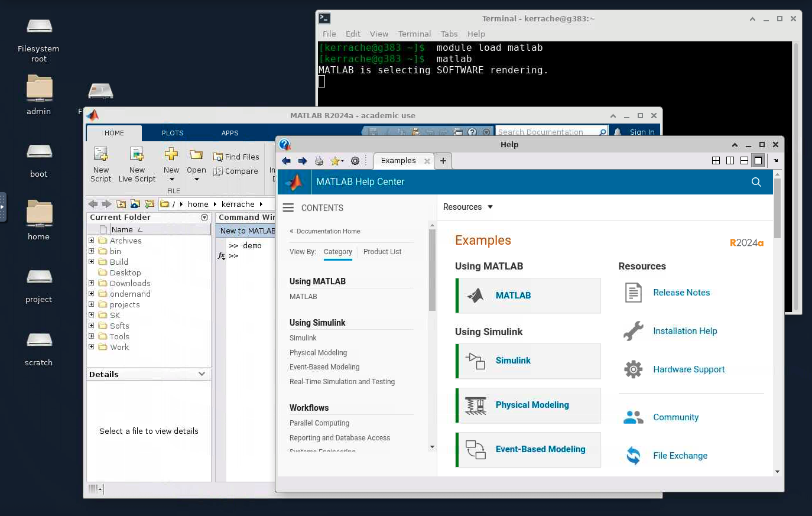Image resolution: width=812 pixels, height=516 pixels.
Task: Click the Compare button
Action: point(236,171)
